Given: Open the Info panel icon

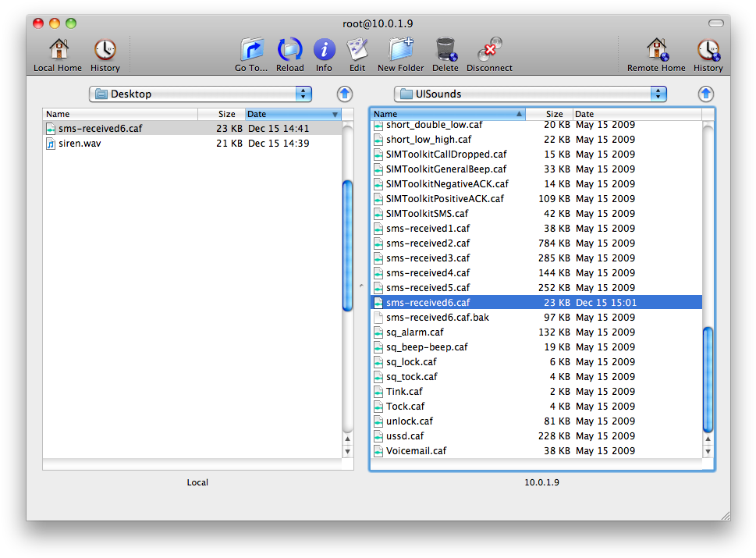Looking at the screenshot, I should coord(324,47).
